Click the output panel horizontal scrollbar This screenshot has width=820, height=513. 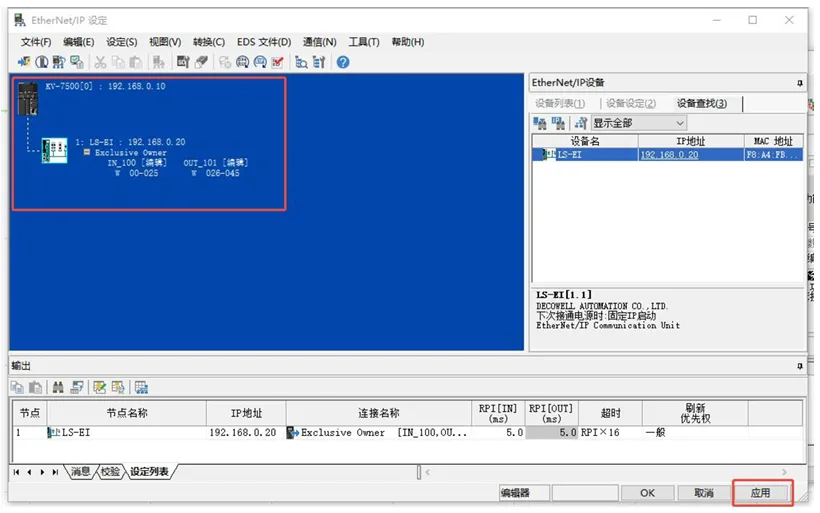click(600, 471)
